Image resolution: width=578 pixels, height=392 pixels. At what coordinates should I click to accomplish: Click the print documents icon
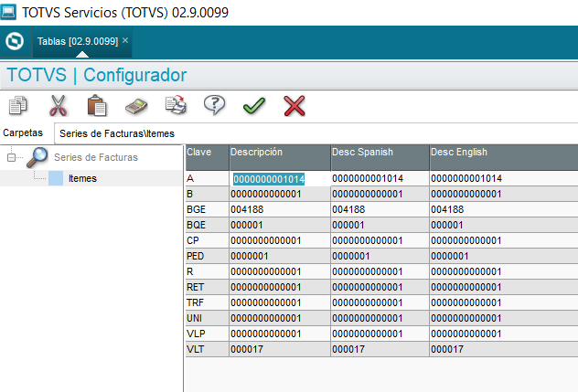(176, 105)
